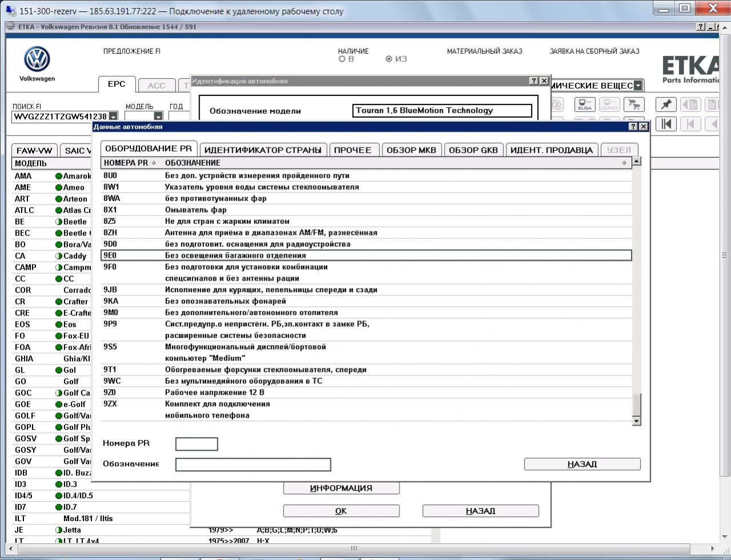
Task: Switch to ОБЗОР МКВ tab
Action: (x=412, y=150)
